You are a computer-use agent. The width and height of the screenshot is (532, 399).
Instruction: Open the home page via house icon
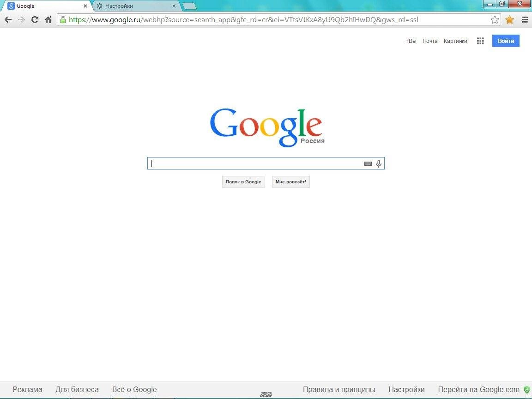point(48,20)
